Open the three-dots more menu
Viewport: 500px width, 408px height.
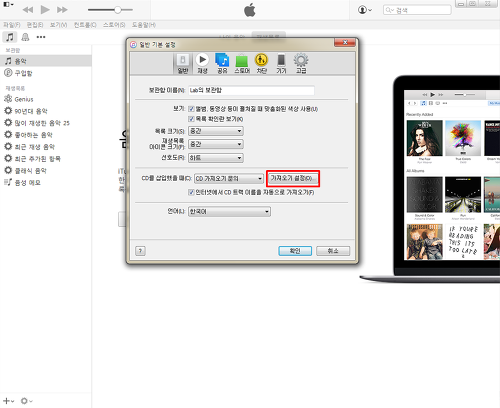tap(41, 37)
